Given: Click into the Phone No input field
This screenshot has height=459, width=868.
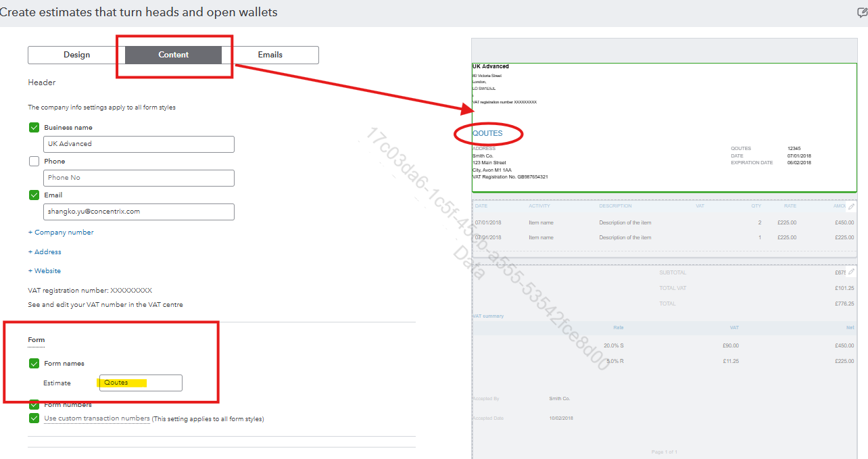Looking at the screenshot, I should pos(139,178).
